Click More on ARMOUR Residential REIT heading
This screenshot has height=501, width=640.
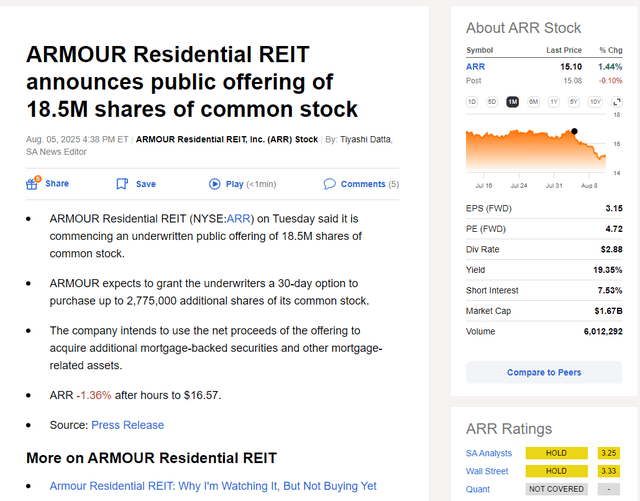pyautogui.click(x=151, y=458)
